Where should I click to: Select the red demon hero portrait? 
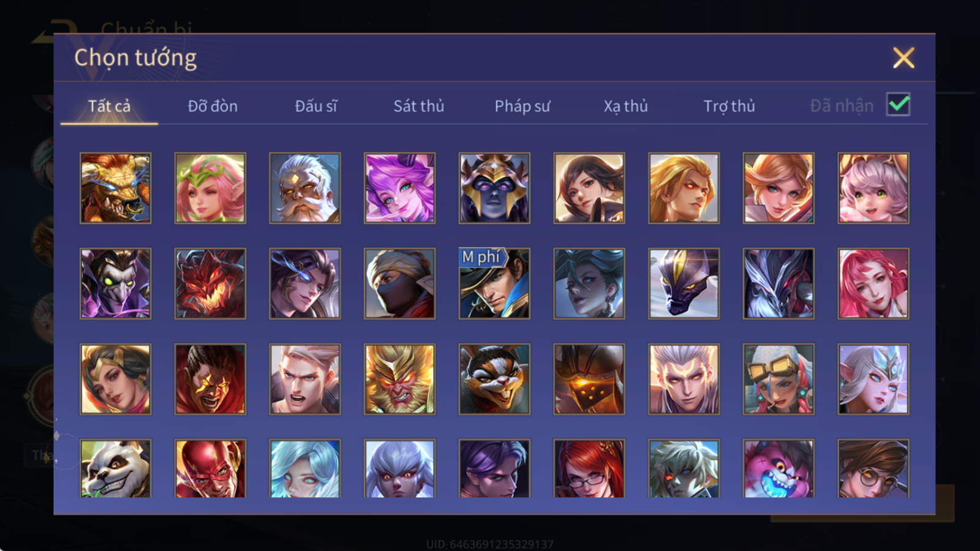210,283
